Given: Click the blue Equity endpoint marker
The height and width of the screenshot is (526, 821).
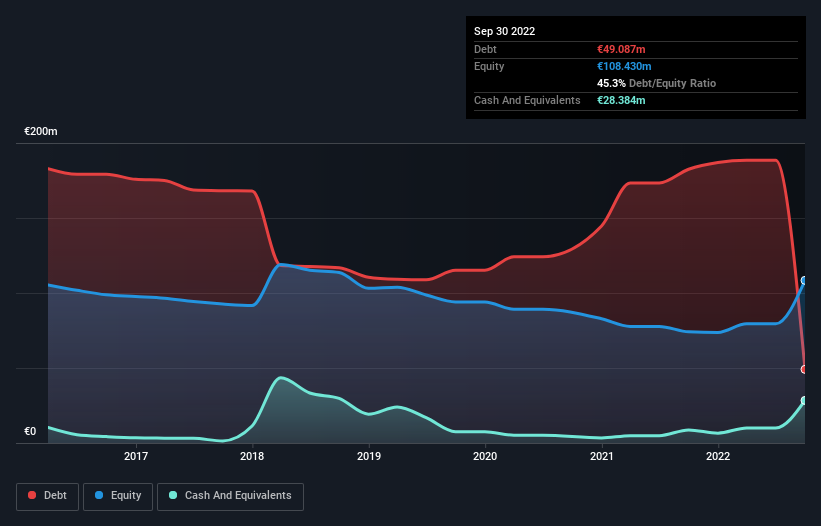Looking at the screenshot, I should click(804, 281).
